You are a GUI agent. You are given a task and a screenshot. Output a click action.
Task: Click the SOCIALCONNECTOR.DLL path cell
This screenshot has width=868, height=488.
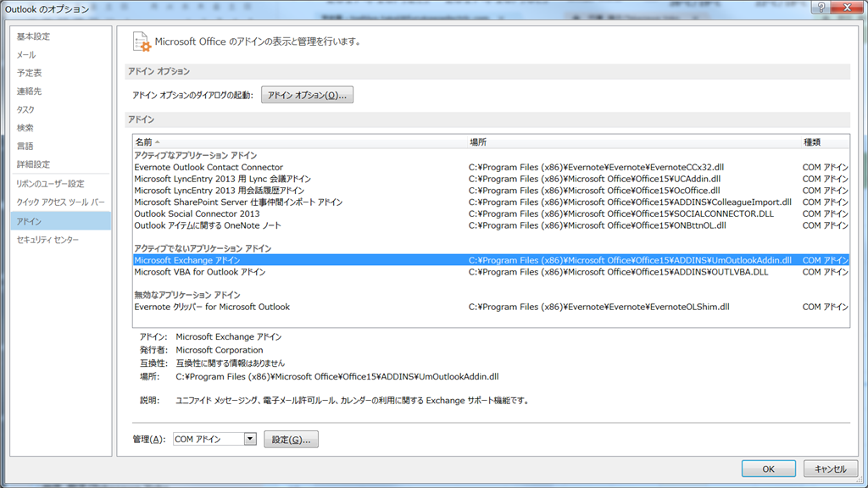621,213
